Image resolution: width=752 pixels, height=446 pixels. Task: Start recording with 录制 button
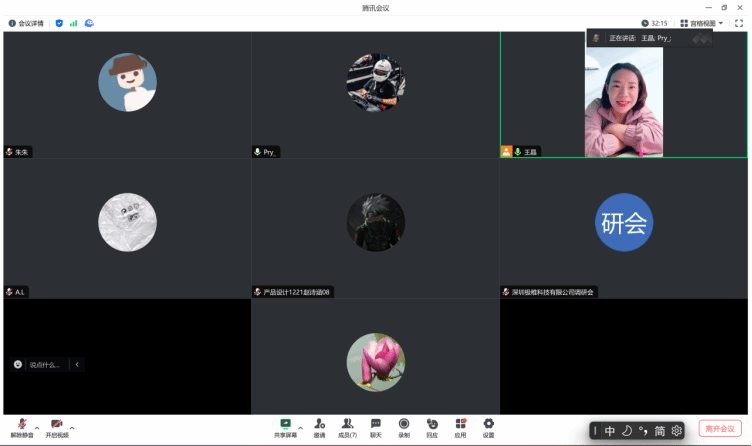404,427
